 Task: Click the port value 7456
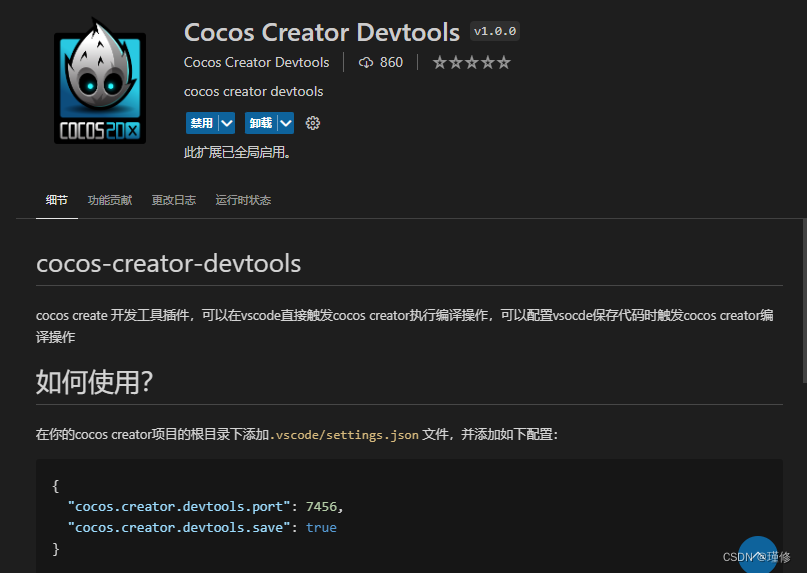pyautogui.click(x=321, y=507)
